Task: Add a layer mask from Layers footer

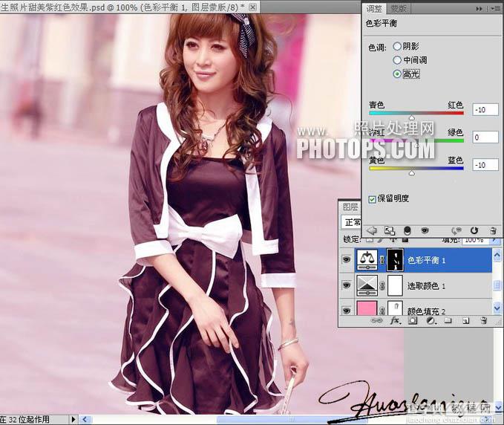Action: [x=413, y=320]
